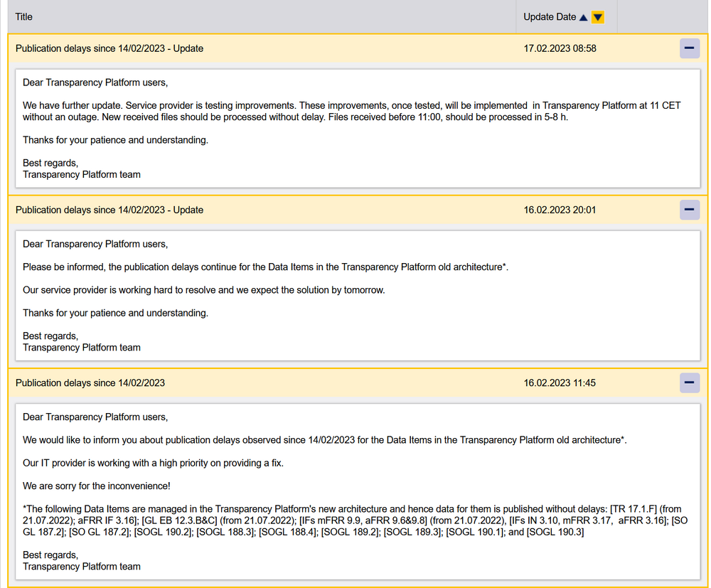Select the topmost 'Publication delays - Update' title
Image resolution: width=711 pixels, height=588 pixels.
coord(109,48)
